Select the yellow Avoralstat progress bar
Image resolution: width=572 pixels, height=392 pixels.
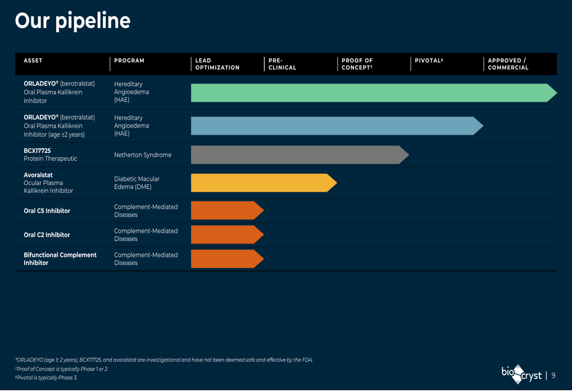point(264,183)
